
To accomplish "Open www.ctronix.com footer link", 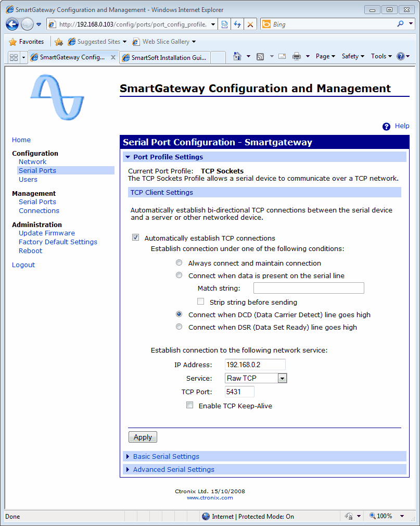I will coord(210,498).
